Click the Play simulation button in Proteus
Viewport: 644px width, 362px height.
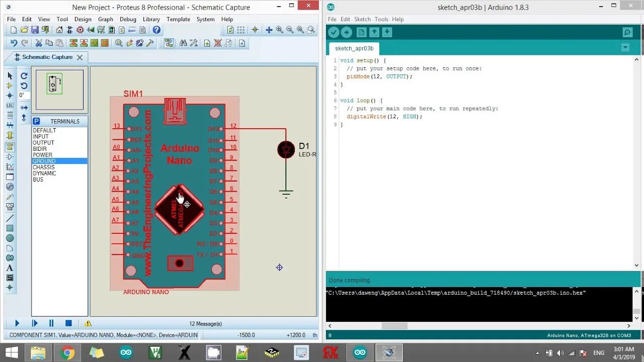point(17,323)
